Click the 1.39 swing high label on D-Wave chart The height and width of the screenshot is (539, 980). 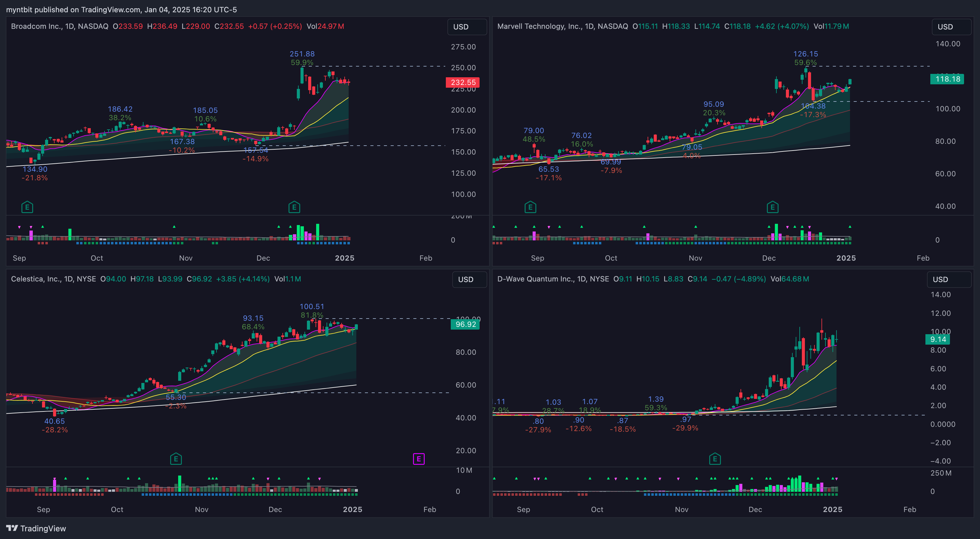coord(656,399)
